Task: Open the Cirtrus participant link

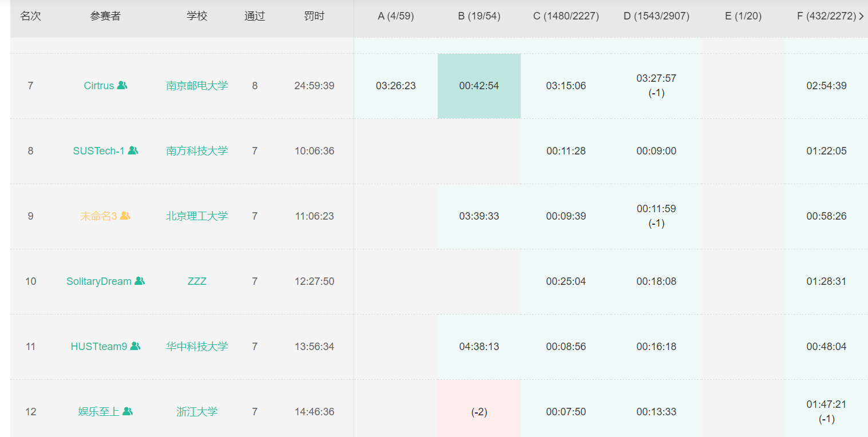Action: tap(98, 86)
